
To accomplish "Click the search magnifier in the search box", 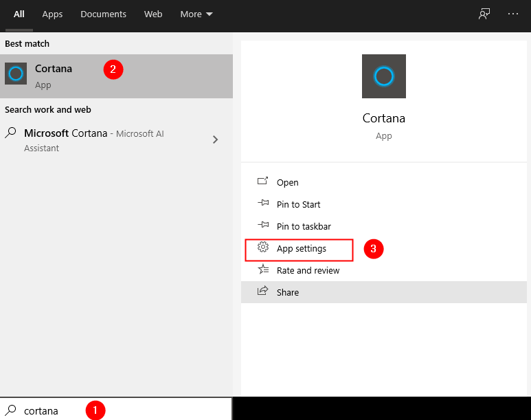I will [11, 410].
